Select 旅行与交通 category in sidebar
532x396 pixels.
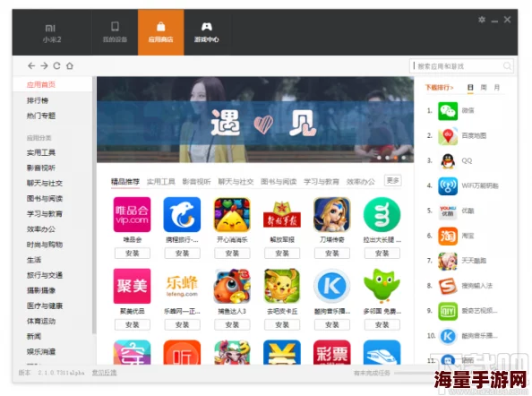[45, 275]
